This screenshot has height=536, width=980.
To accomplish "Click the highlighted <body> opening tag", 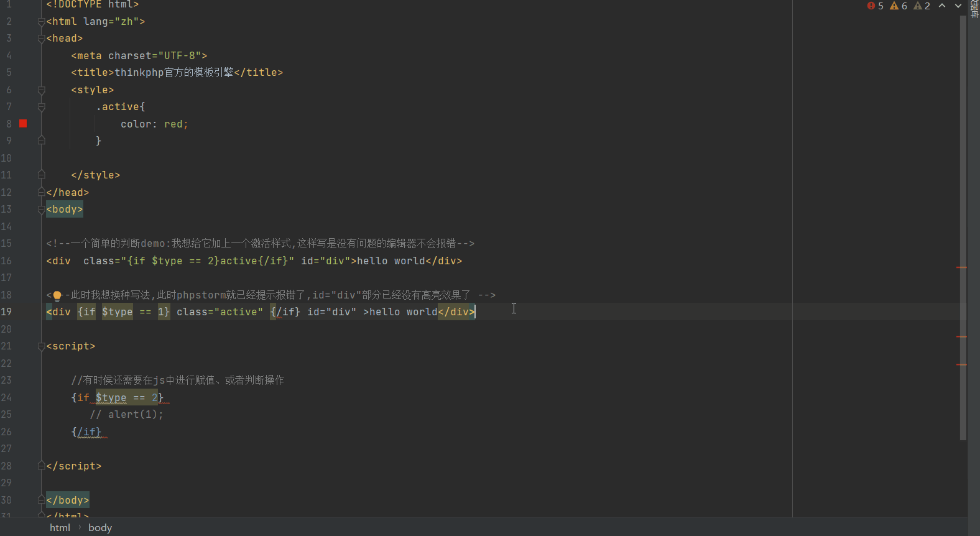I will (x=65, y=210).
